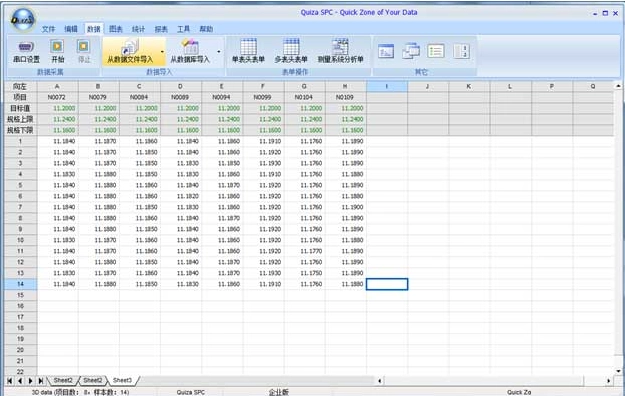Select column header Q
This screenshot has width=625, height=396.
coord(593,86)
